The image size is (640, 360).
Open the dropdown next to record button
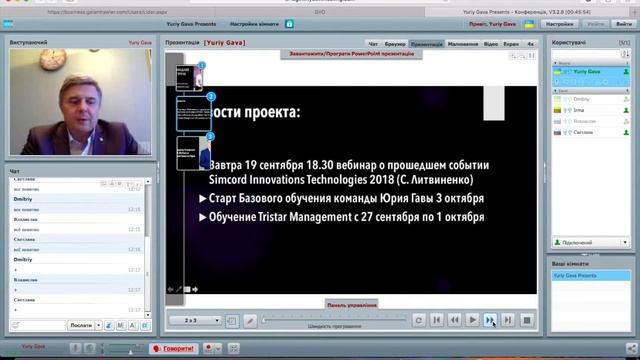(218, 348)
